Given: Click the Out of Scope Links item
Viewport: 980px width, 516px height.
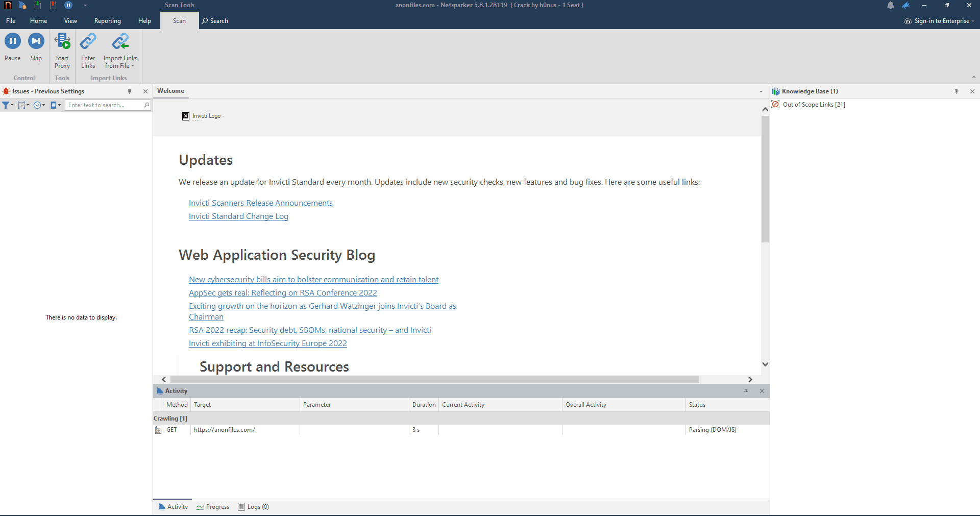Looking at the screenshot, I should point(813,105).
